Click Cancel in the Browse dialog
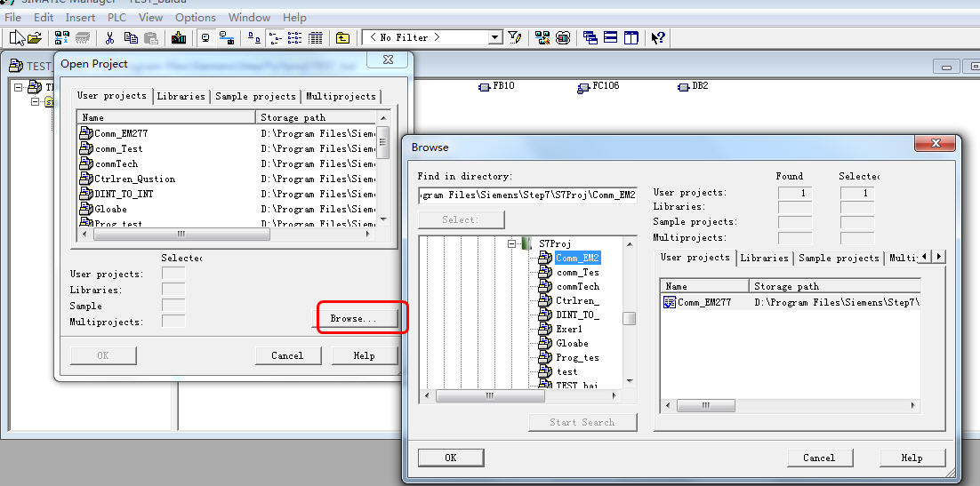This screenshot has height=486, width=980. point(818,458)
